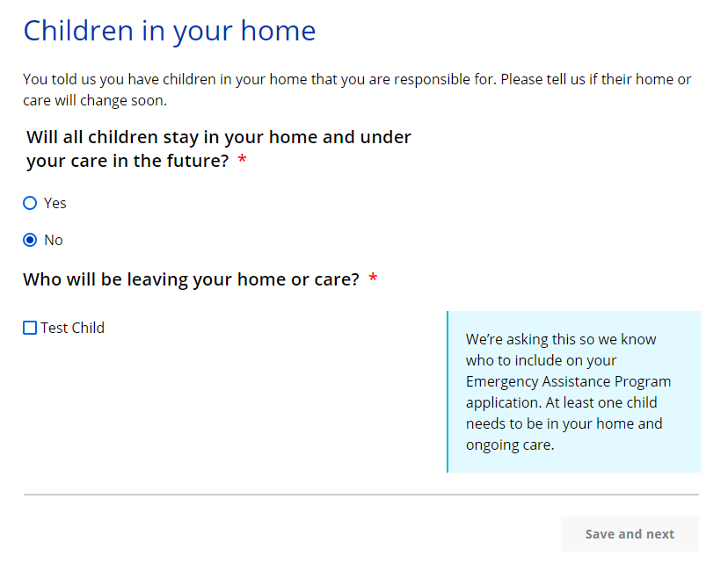Select the Yes radio button
Viewport: 728px width, 564px height.
(30, 203)
